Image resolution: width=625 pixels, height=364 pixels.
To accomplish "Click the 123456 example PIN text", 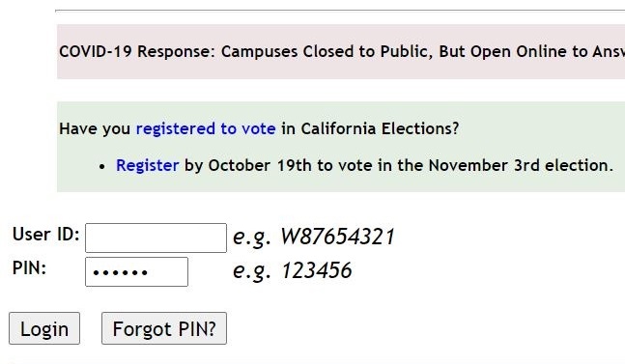I will click(317, 270).
